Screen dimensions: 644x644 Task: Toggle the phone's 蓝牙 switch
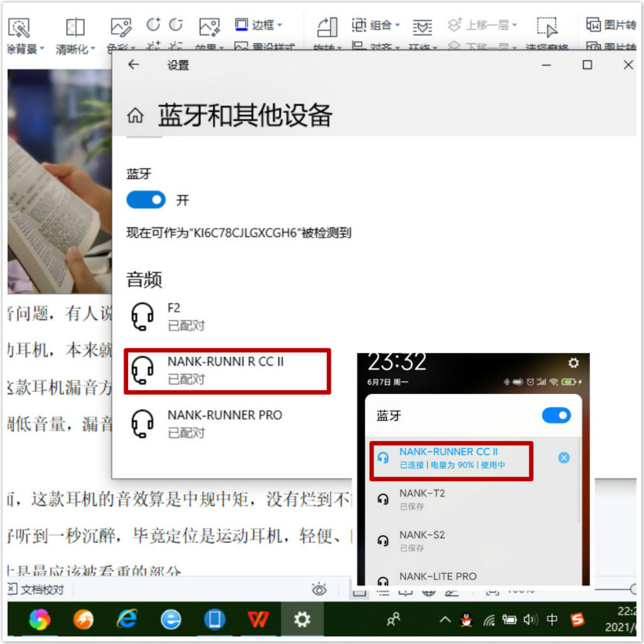click(x=556, y=416)
